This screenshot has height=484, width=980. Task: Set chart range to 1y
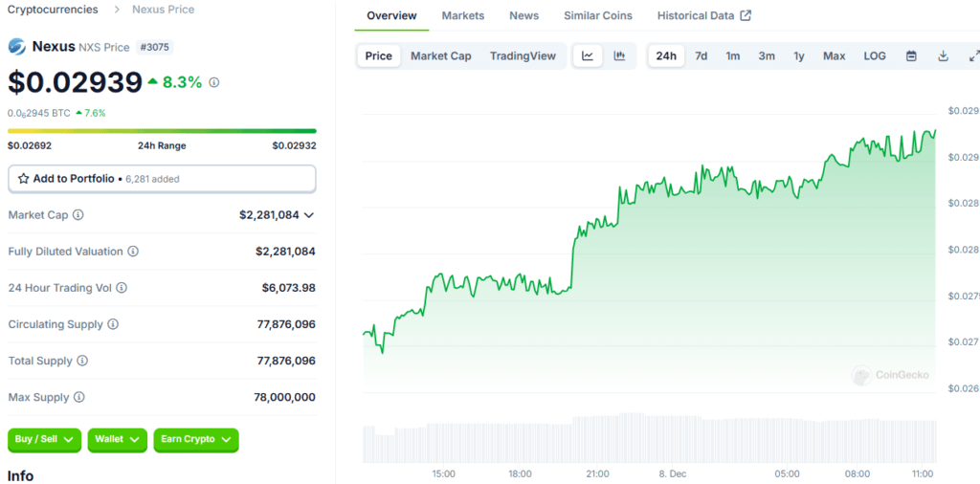tap(799, 55)
